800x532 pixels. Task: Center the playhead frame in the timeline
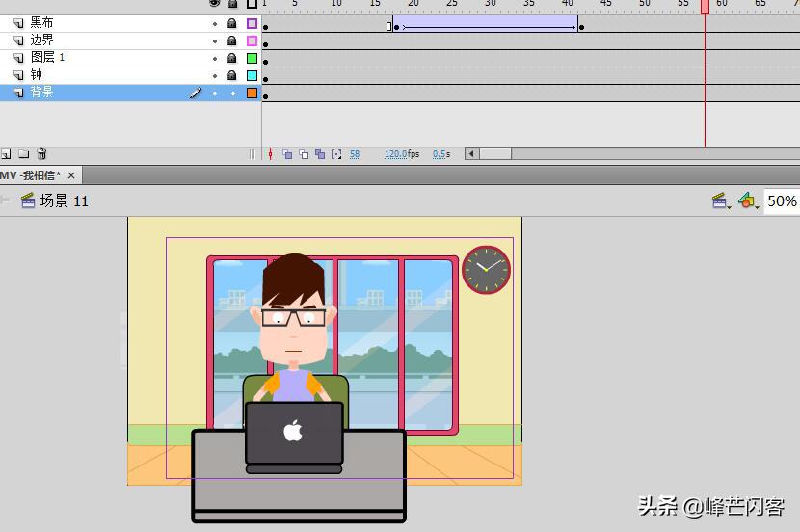pyautogui.click(x=271, y=154)
